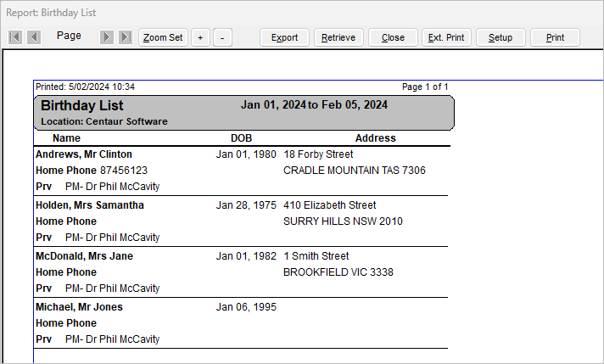
Task: Select the Andrews, Mr Clinton entry
Action: click(x=84, y=154)
